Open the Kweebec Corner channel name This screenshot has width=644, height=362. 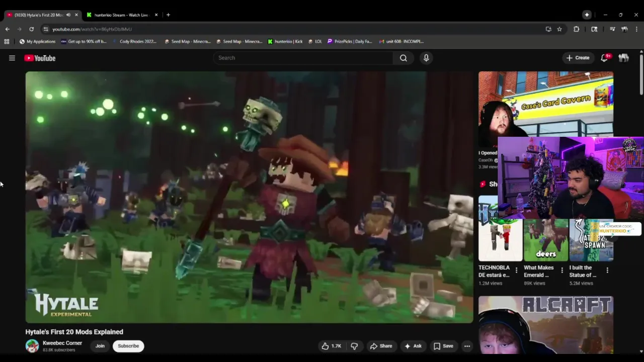click(x=62, y=343)
